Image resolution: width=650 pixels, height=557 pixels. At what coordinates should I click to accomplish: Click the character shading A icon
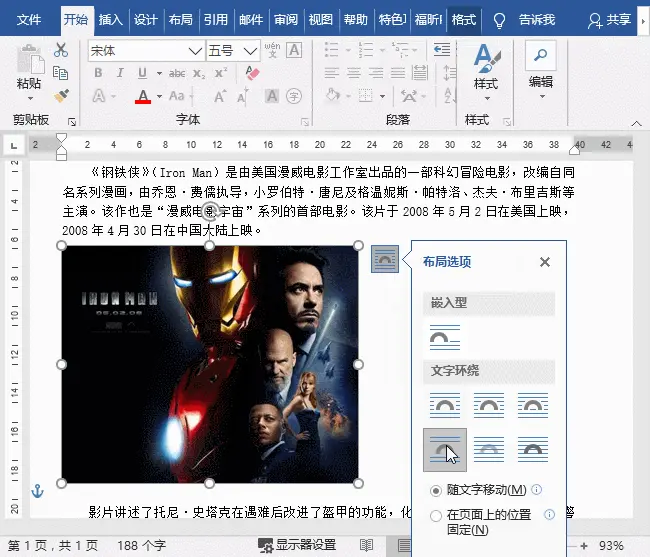coord(272,96)
